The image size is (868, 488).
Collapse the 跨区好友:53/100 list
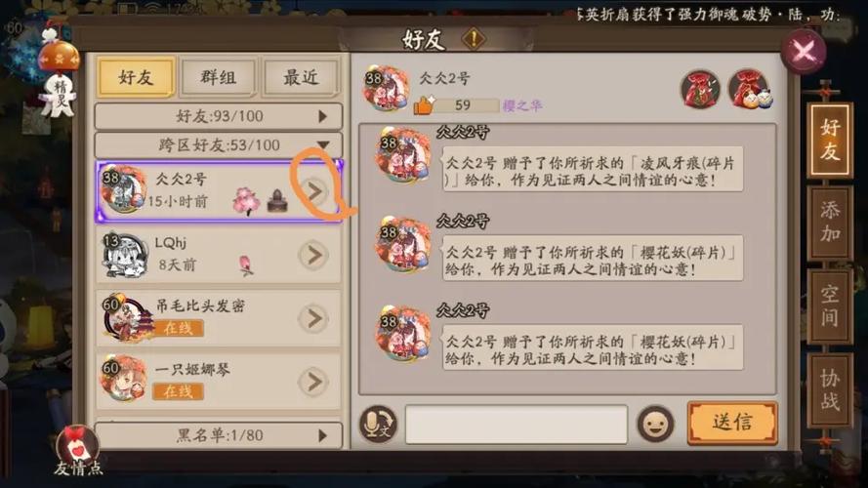[x=219, y=145]
